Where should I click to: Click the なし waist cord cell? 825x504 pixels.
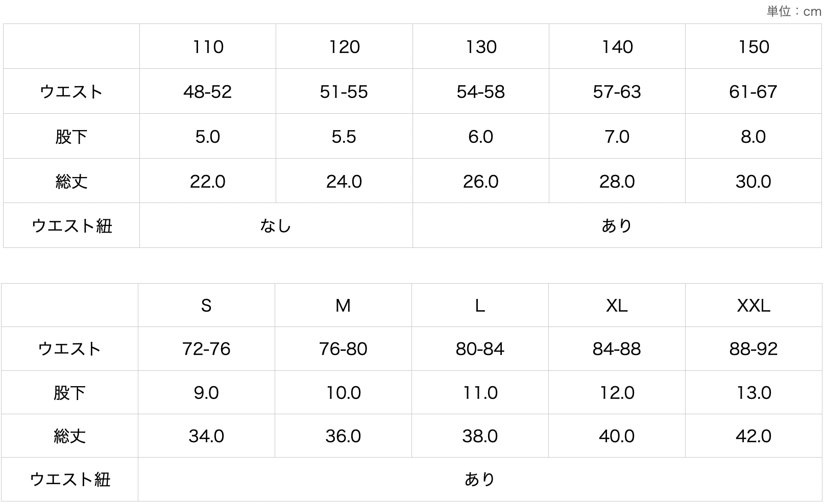click(x=276, y=225)
